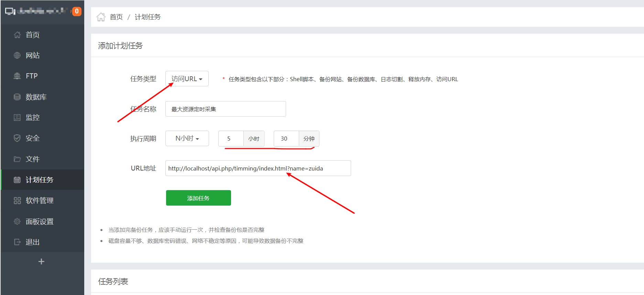The image size is (644, 295).
Task: Open the 访问URL task type dropdown
Action: [187, 79]
